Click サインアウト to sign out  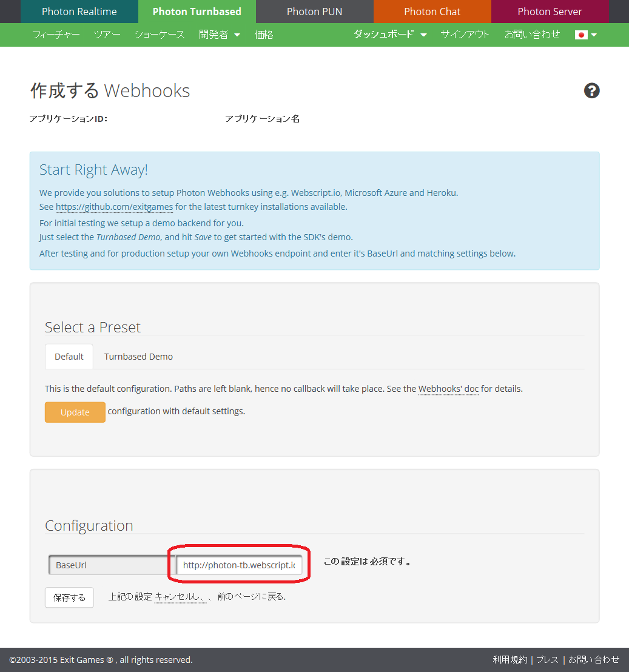[465, 35]
